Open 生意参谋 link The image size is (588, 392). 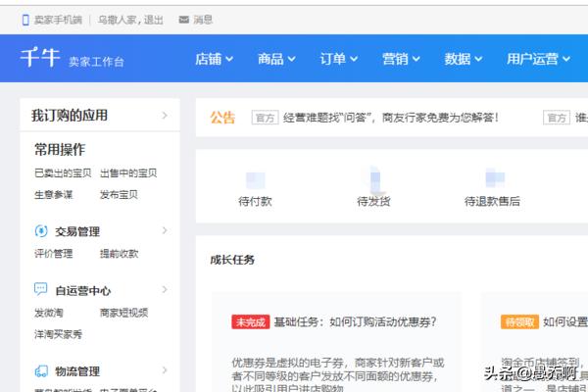53,195
